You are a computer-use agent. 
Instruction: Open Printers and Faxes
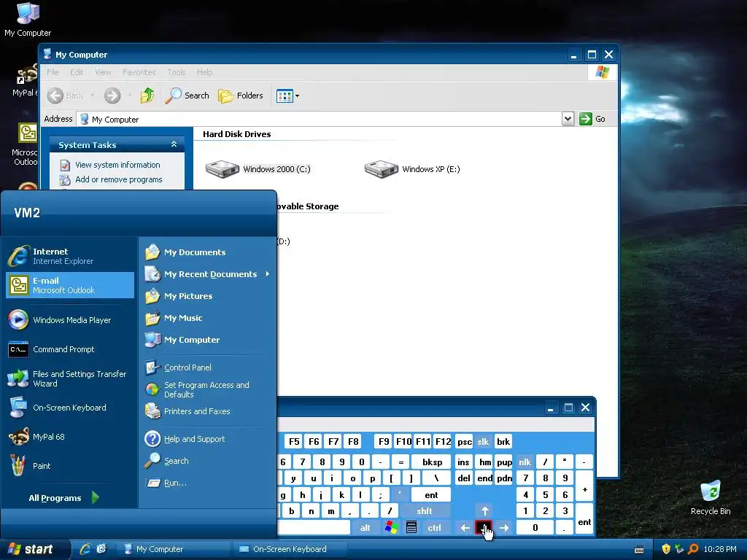point(208,411)
